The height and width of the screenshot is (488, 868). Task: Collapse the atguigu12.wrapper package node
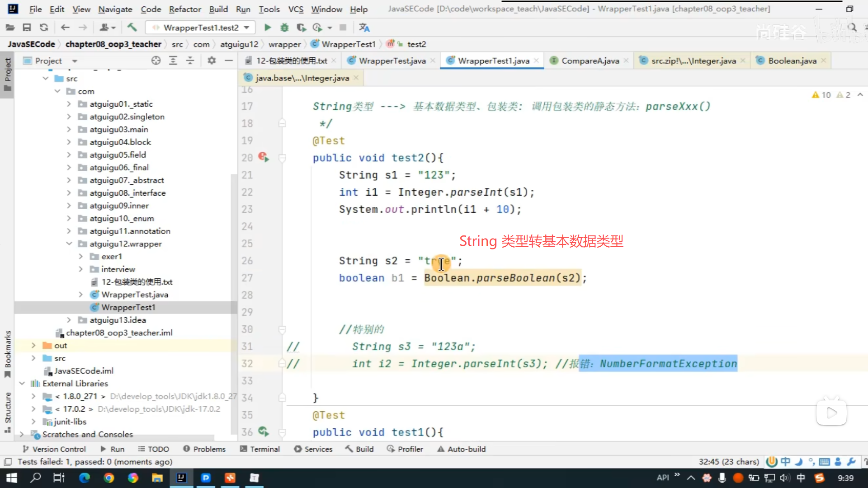[69, 244]
